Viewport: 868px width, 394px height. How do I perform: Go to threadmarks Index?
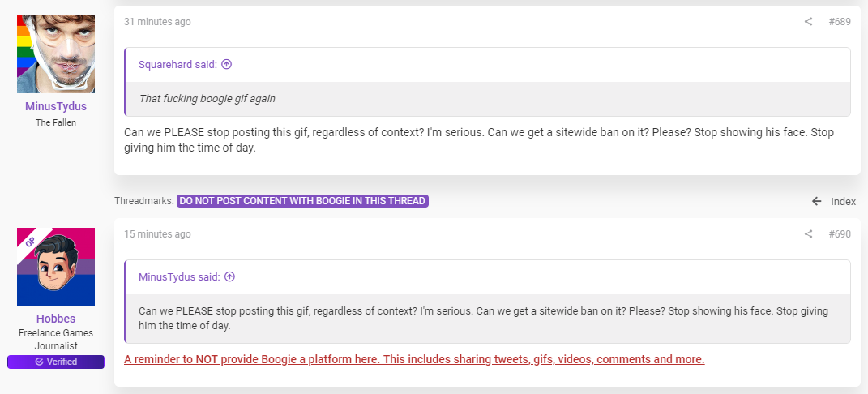pyautogui.click(x=843, y=201)
